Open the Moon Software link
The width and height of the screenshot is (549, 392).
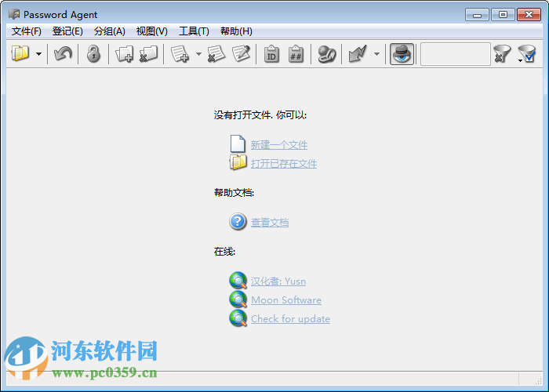coord(286,300)
